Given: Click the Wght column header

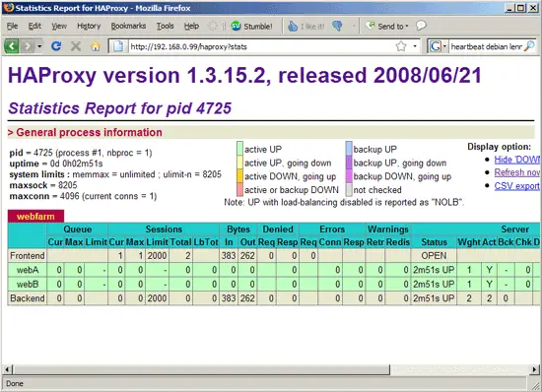Looking at the screenshot, I should tap(469, 242).
